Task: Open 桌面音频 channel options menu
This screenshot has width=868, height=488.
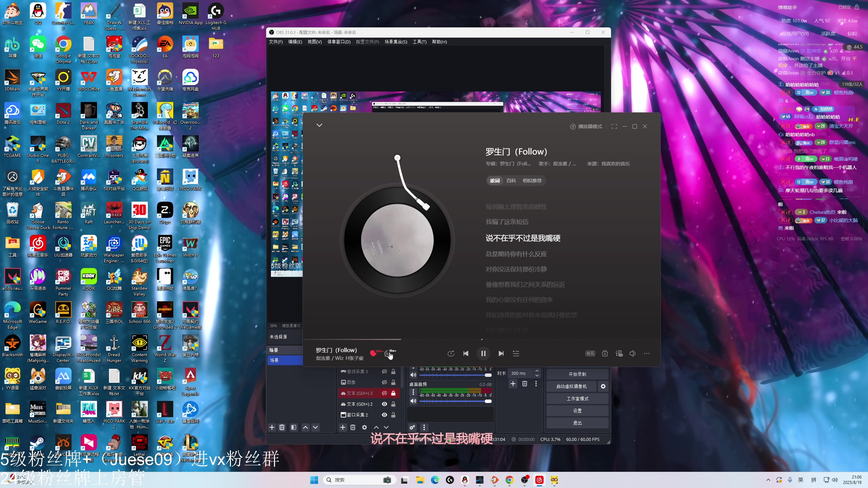Action: tap(413, 392)
